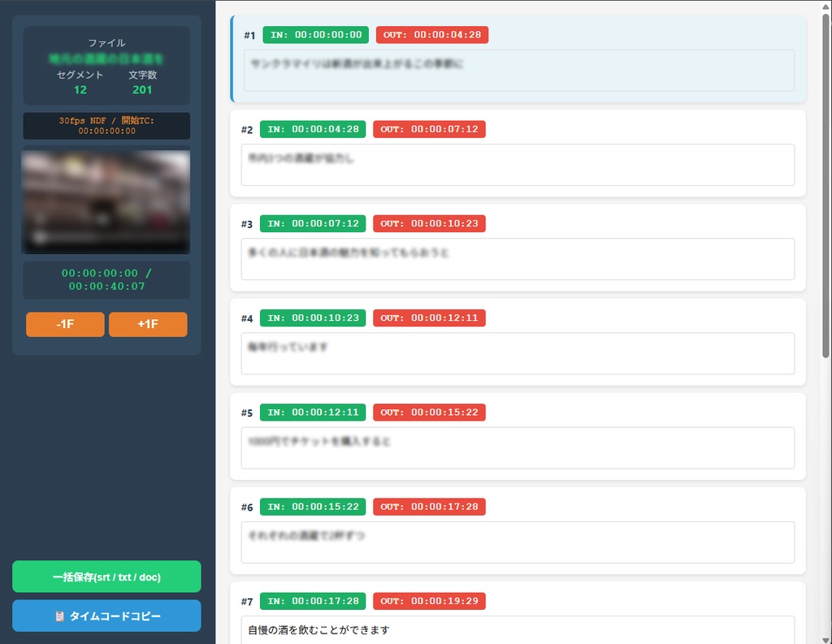
Task: Click the batch save (srt / txt / doc) button
Action: point(106,577)
